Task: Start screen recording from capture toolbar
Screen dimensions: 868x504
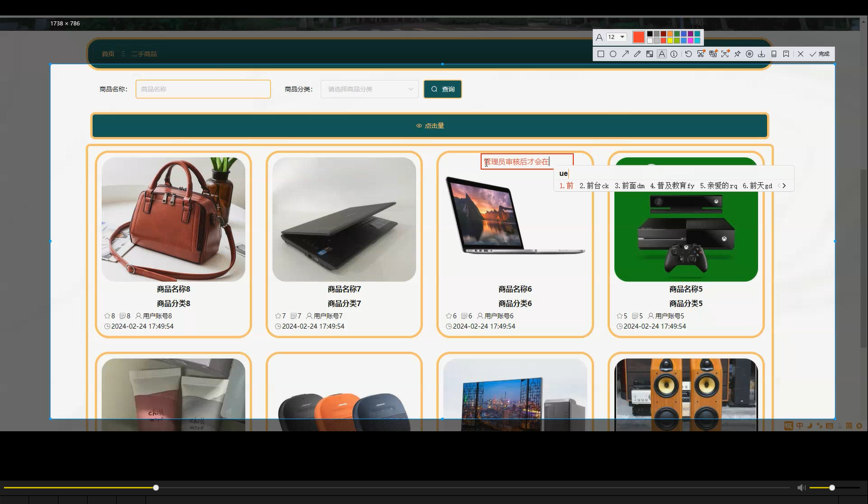Action: tap(749, 54)
